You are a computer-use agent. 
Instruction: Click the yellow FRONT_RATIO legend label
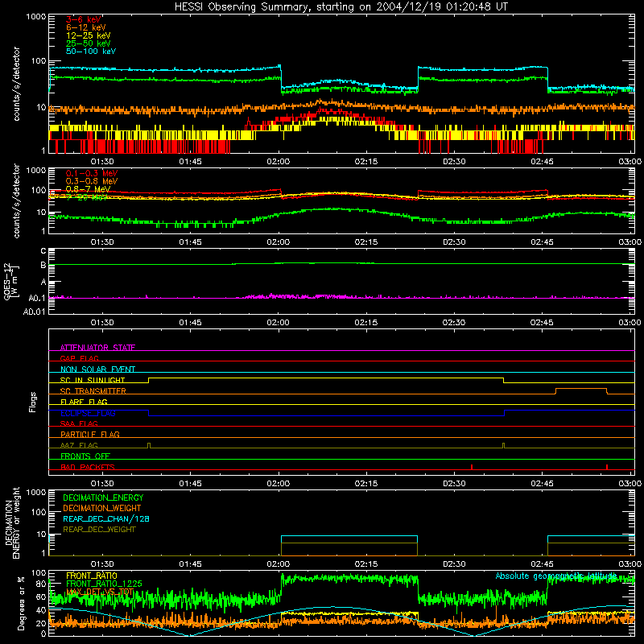click(92, 576)
